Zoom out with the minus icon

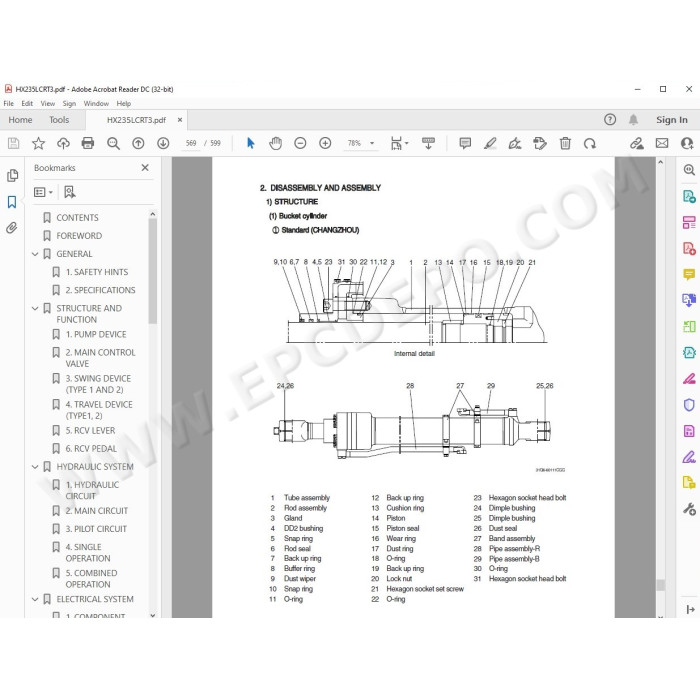300,143
